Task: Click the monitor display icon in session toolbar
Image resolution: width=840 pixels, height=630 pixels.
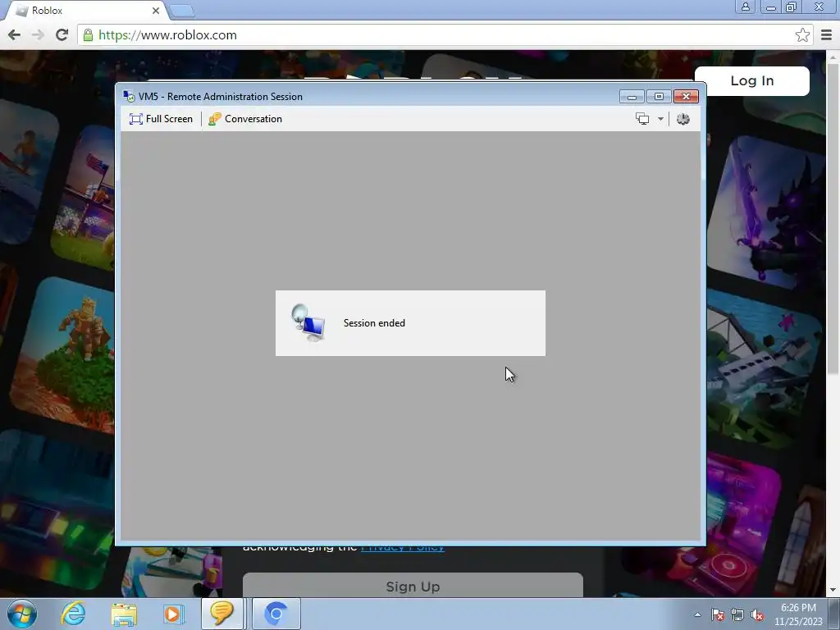Action: 642,119
